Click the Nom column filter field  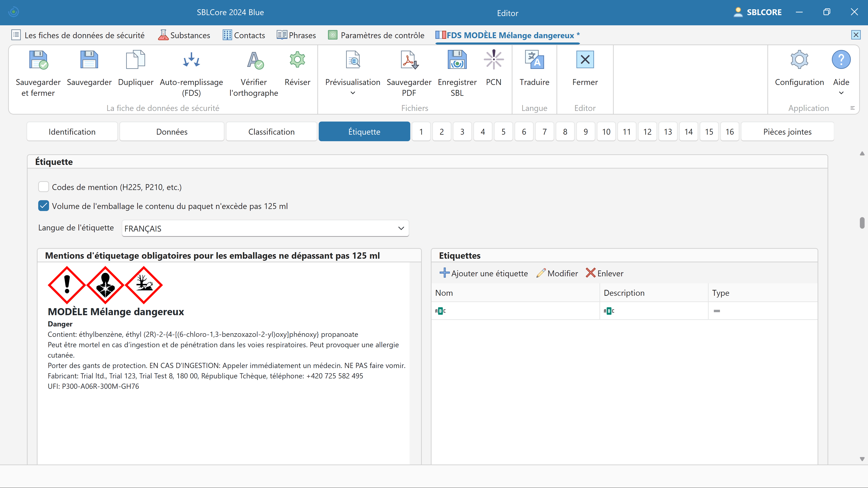[x=519, y=311]
